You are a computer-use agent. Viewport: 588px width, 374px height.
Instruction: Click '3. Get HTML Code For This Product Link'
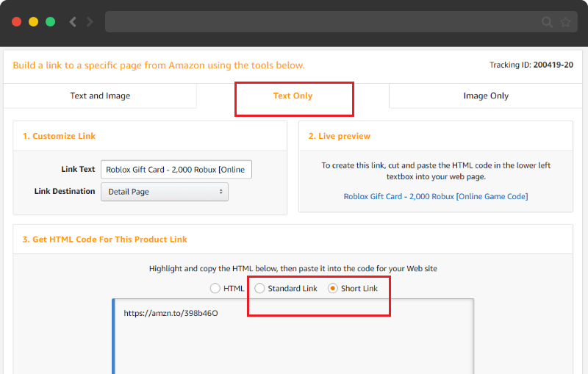click(104, 240)
